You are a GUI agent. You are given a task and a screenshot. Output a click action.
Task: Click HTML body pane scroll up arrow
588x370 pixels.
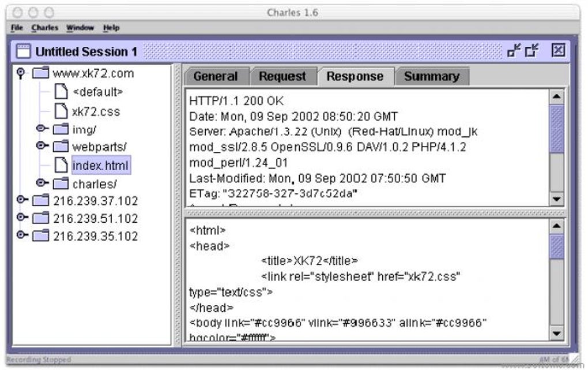(x=556, y=226)
